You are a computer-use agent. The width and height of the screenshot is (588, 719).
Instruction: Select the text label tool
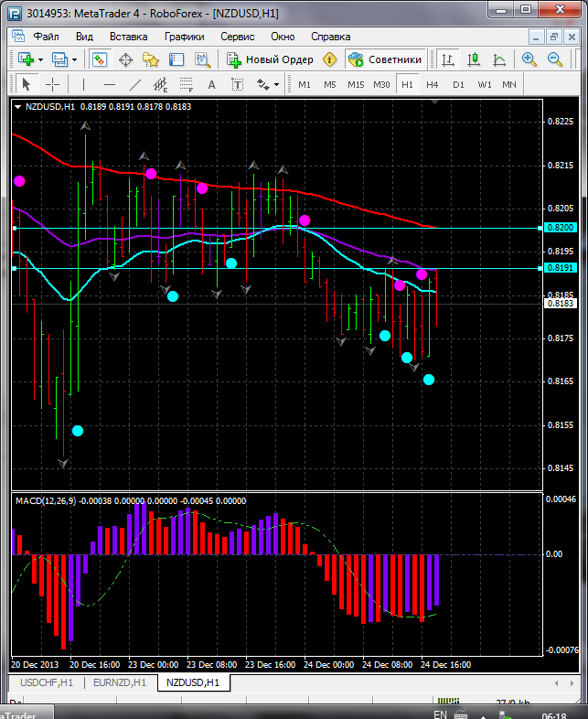point(211,84)
